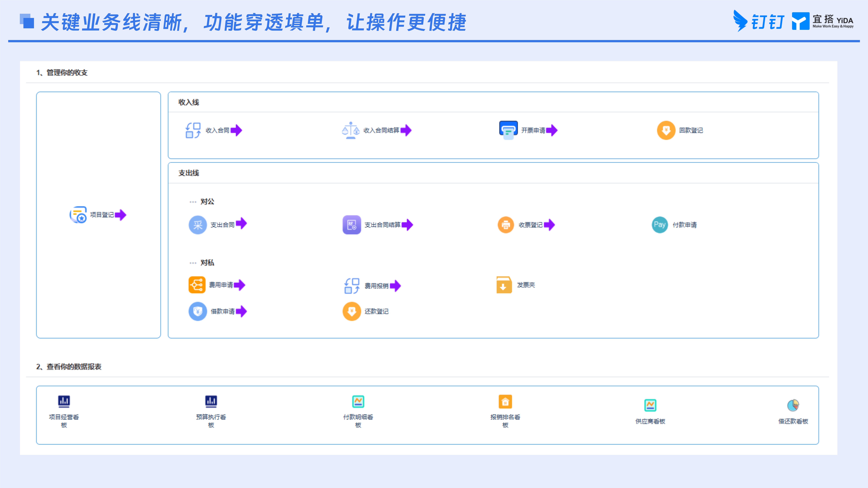Image resolution: width=868 pixels, height=488 pixels.
Task: Open the 项目登记 icon
Action: (78, 215)
